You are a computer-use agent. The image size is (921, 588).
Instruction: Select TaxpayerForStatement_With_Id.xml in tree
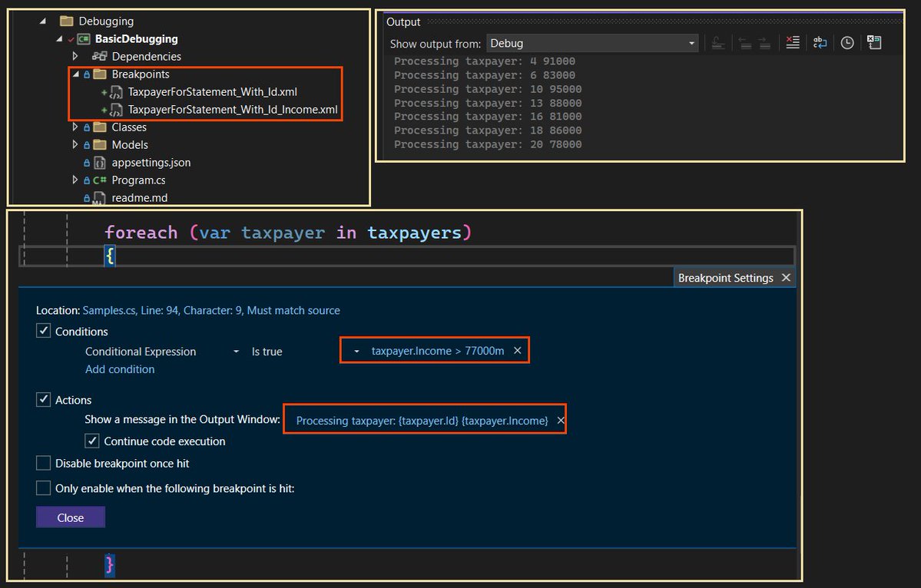213,91
